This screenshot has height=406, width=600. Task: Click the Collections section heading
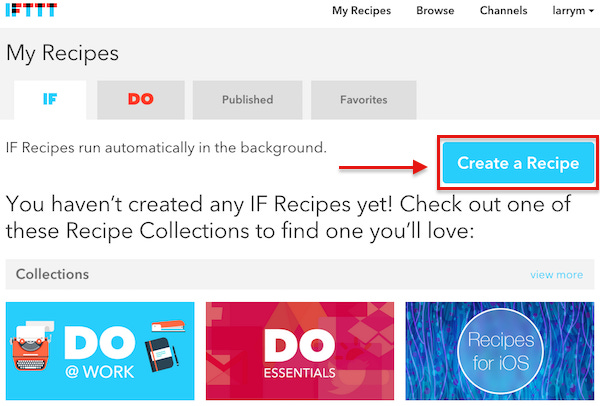(x=52, y=274)
